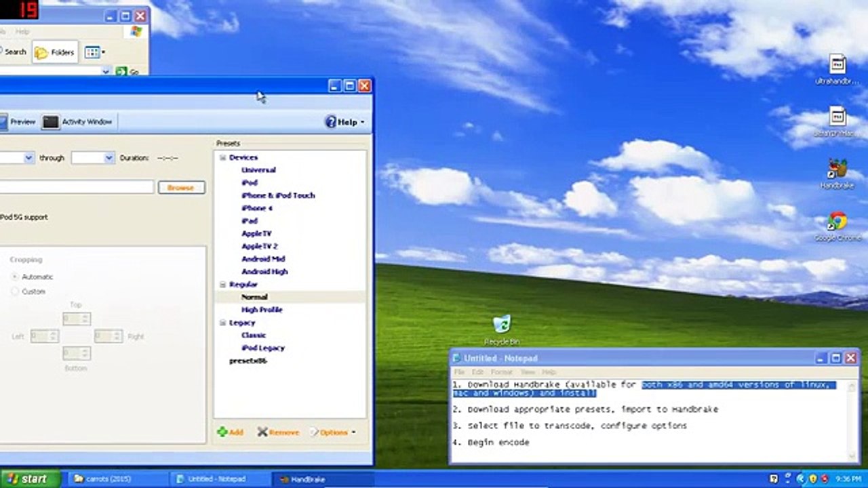868x488 pixels.
Task: Collapse the Devices preset group
Action: tap(222, 157)
